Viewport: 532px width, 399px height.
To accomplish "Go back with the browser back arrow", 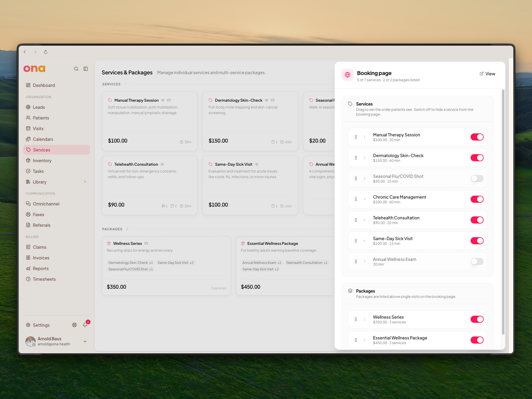I will [25, 52].
